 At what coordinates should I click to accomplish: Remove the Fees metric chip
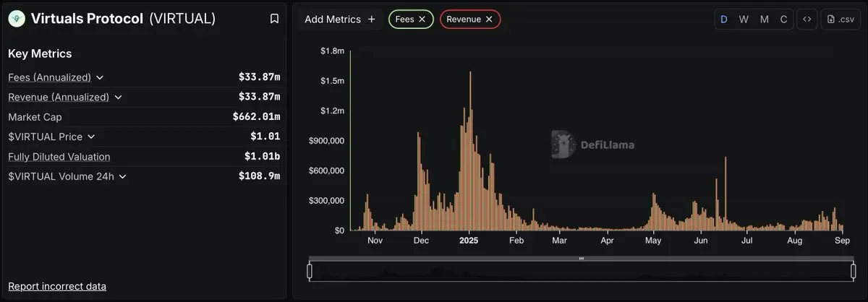(x=422, y=20)
